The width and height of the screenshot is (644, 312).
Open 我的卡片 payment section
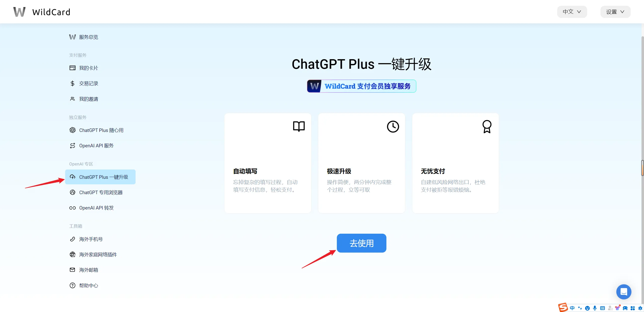coord(88,68)
